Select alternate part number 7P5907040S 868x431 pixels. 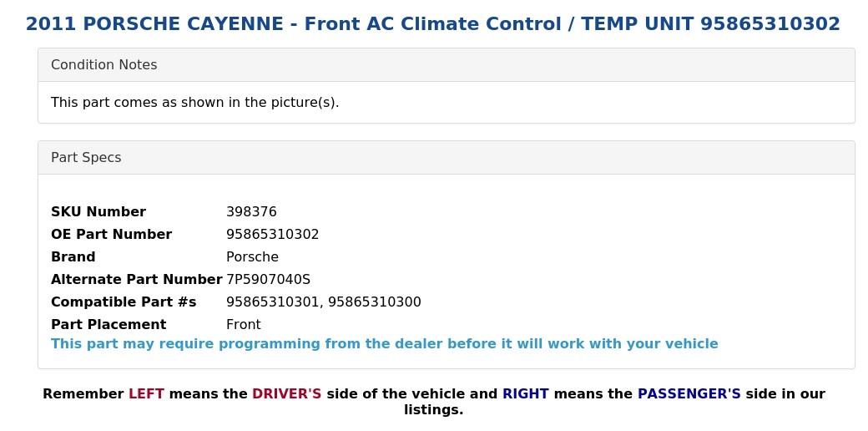(269, 279)
